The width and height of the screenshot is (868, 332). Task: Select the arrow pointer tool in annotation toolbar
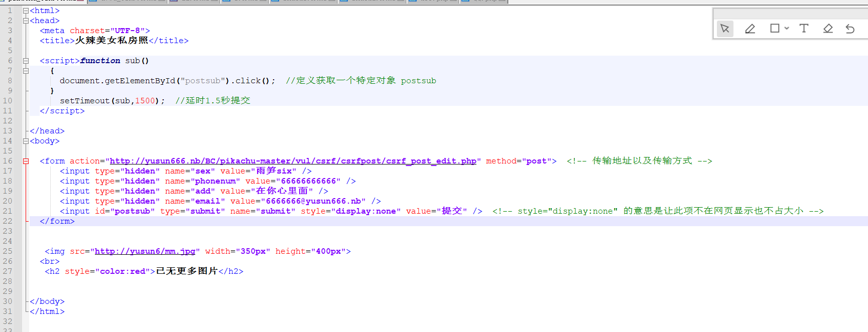click(724, 29)
